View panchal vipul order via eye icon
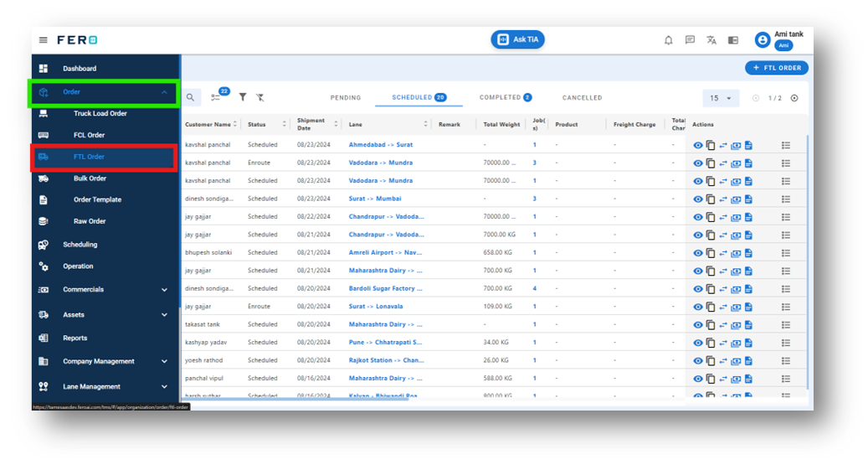Image resolution: width=868 pixels, height=465 pixels. point(698,379)
